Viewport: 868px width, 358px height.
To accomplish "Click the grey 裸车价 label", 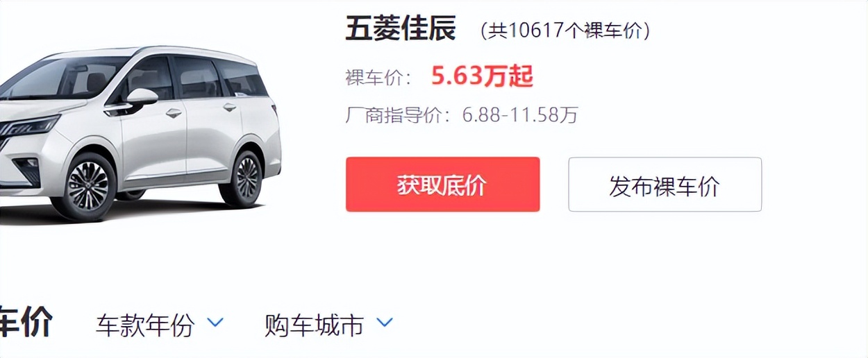I will pyautogui.click(x=378, y=77).
